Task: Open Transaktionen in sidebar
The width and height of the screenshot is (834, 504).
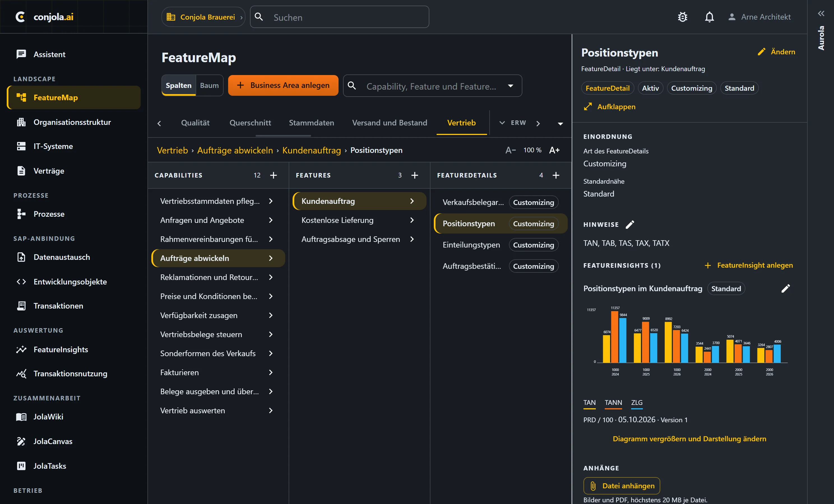Action: click(x=73, y=306)
